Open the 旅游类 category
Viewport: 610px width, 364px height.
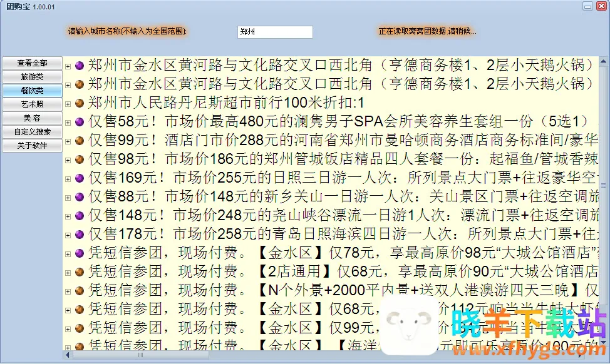[32, 77]
